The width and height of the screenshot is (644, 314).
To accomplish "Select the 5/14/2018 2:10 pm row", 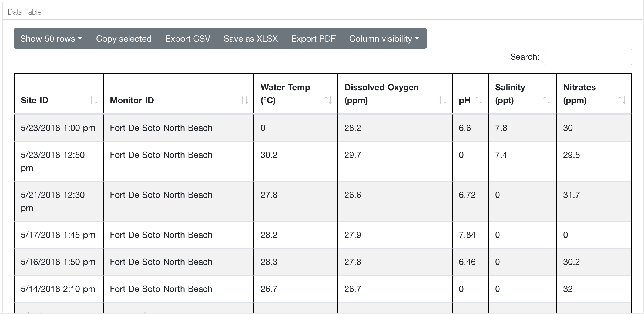I will point(58,289).
